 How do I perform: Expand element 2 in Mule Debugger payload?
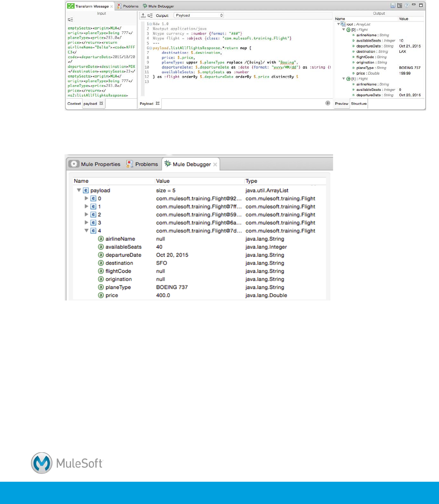coord(86,214)
